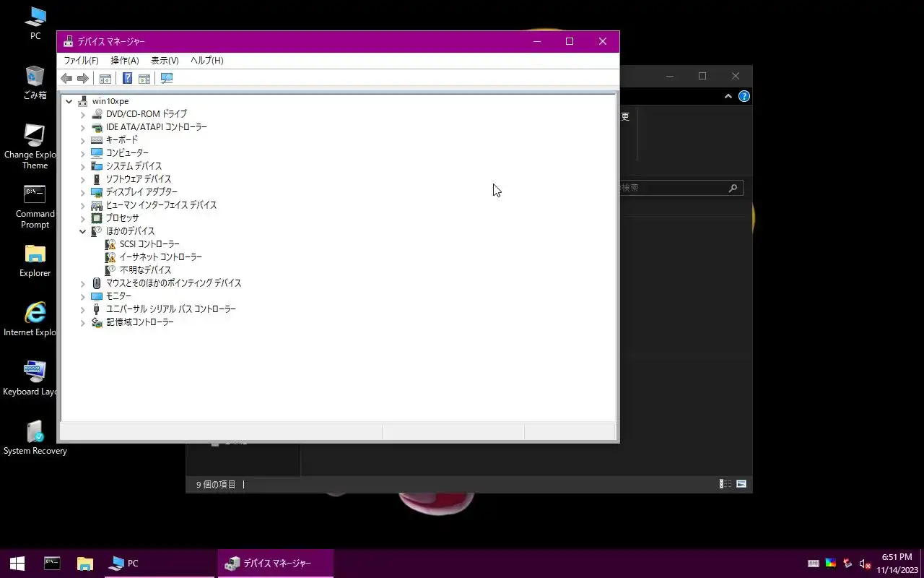Collapse the ribbon chevron in Explorer window
This screenshot has height=578, width=924.
click(728, 96)
